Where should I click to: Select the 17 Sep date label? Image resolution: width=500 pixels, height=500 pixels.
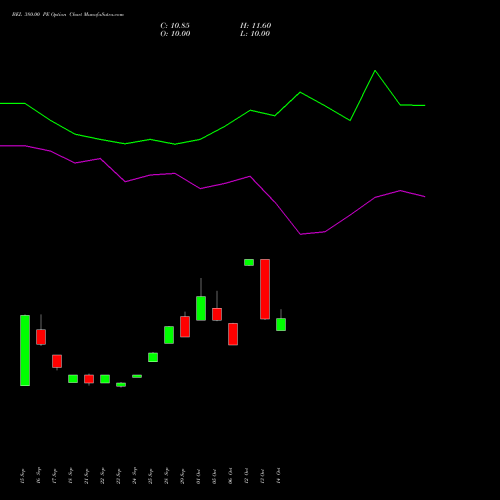click(x=54, y=476)
